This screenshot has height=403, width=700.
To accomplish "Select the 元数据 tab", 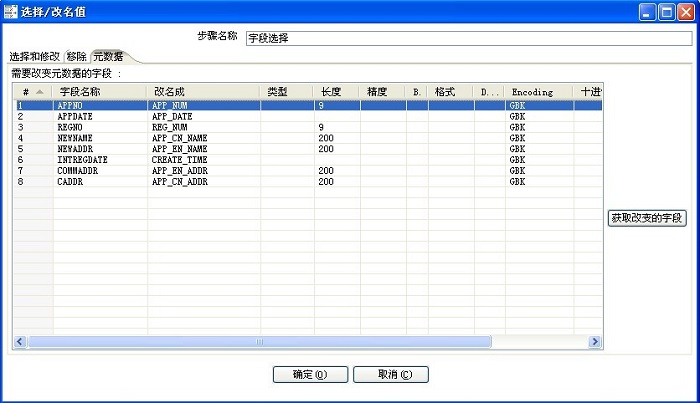I will (x=107, y=56).
